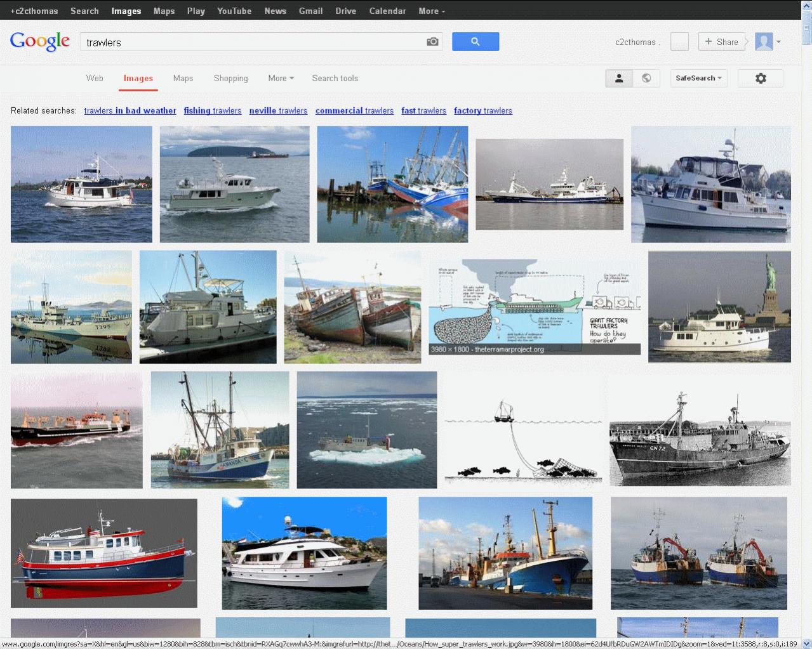This screenshot has height=649, width=812.
Task: Open trawler with Statue of Liberty thumbnail
Action: coord(719,306)
